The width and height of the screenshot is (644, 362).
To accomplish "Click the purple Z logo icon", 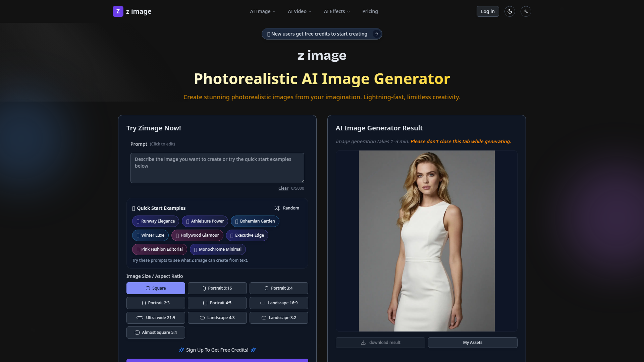I will tap(118, 11).
